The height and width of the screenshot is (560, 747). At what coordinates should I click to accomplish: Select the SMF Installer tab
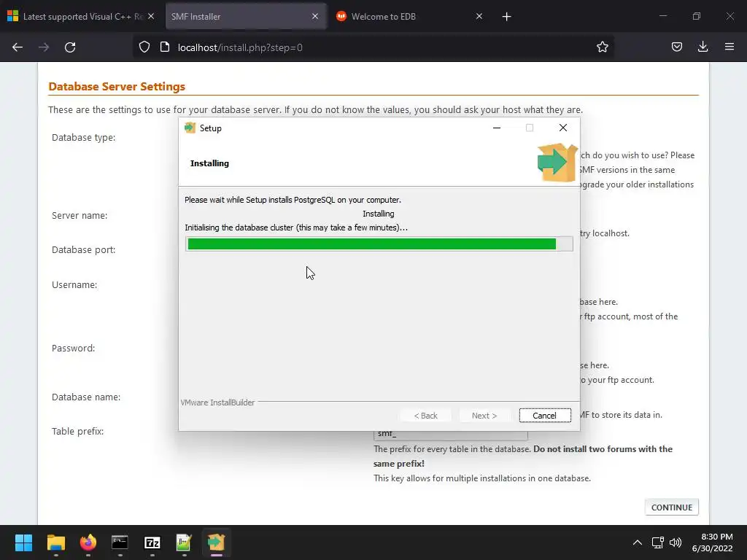245,17
